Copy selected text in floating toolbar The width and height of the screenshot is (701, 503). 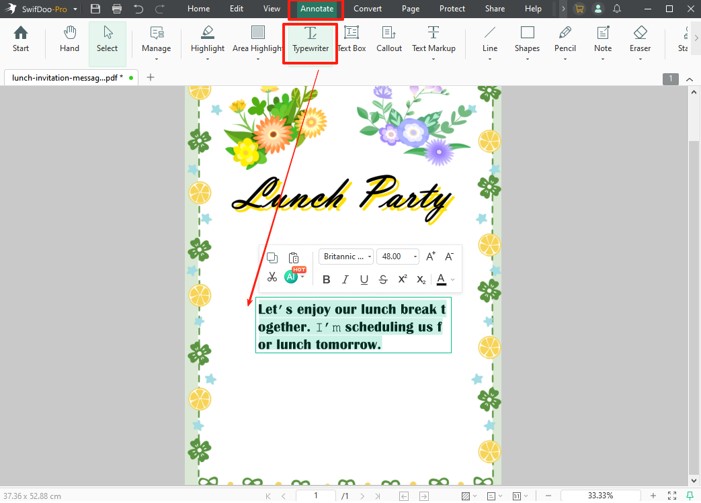click(x=272, y=258)
